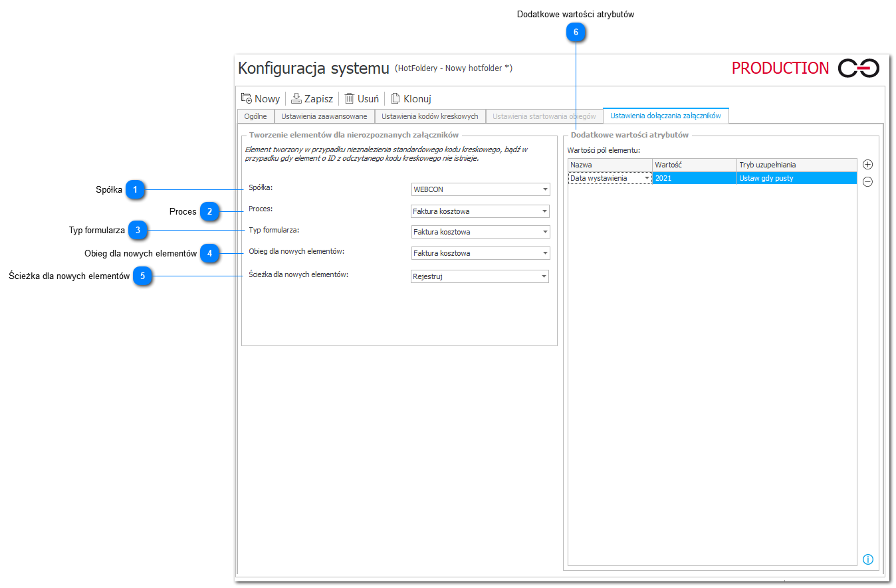Open Ustawienia kodów kreskowych tab
The image size is (896, 588).
click(430, 116)
